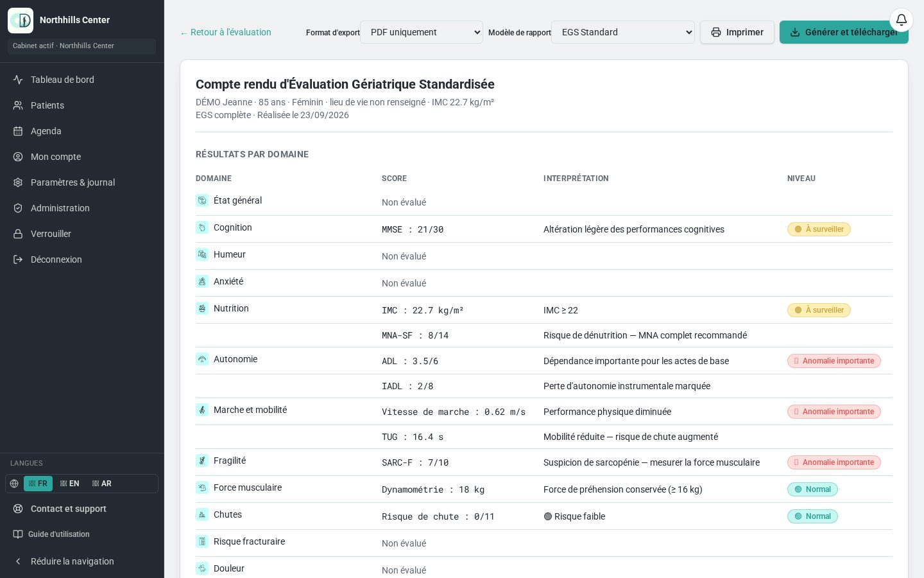Click the Nutrition domain icon
The height and width of the screenshot is (578, 924).
pyautogui.click(x=202, y=308)
